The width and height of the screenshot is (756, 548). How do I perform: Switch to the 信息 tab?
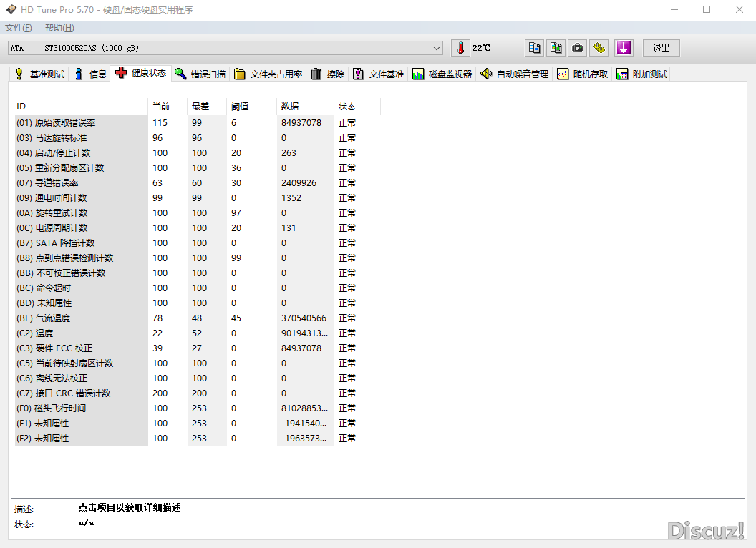[90, 74]
